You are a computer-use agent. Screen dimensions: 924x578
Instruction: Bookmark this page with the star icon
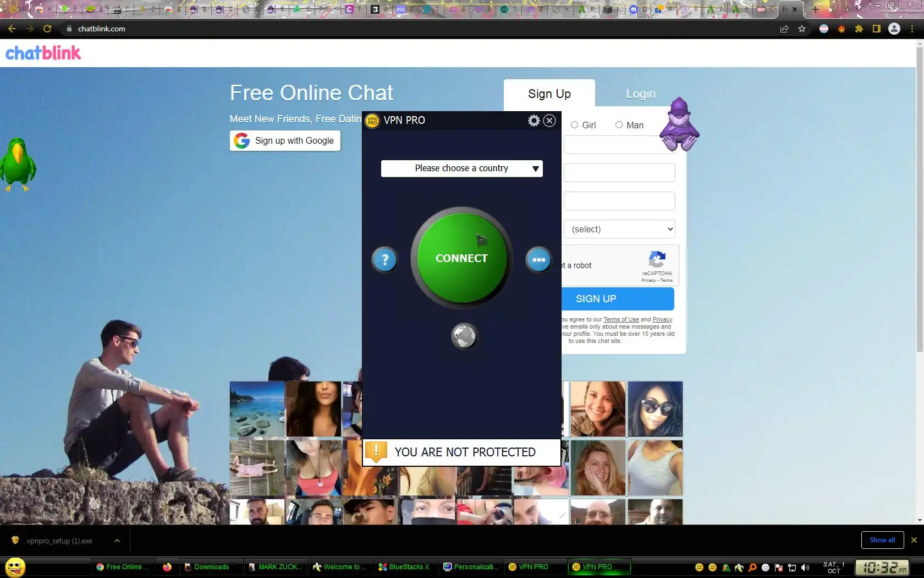pyautogui.click(x=802, y=29)
